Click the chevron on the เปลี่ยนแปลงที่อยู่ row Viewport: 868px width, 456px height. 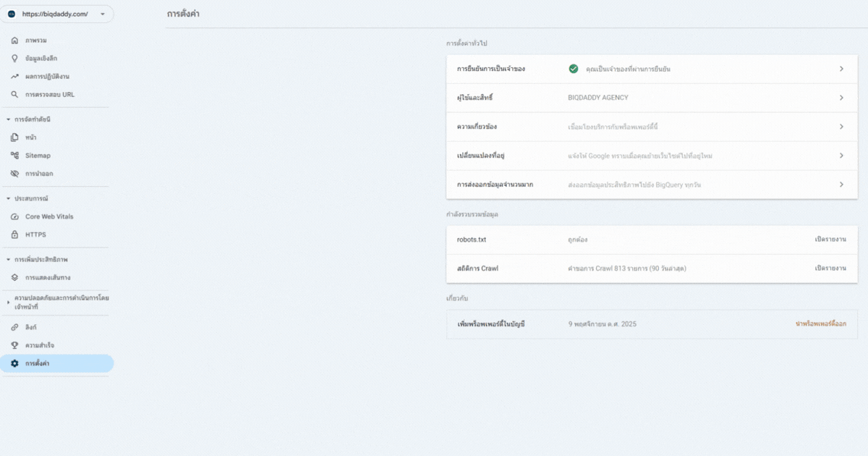tap(841, 156)
